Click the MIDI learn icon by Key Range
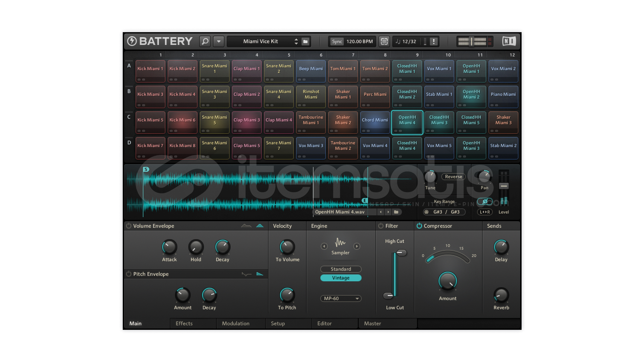Viewport: 644px width, 362px height. tap(427, 212)
